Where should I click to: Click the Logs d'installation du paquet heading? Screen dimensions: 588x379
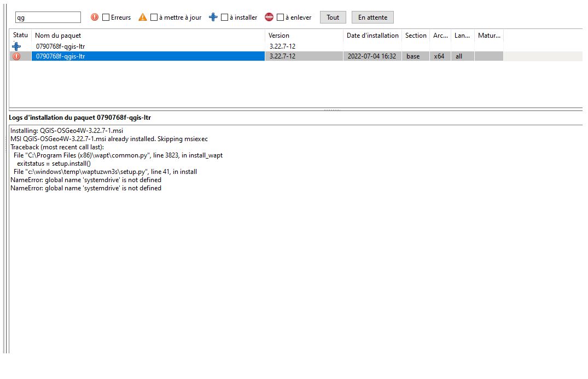pyautogui.click(x=80, y=118)
